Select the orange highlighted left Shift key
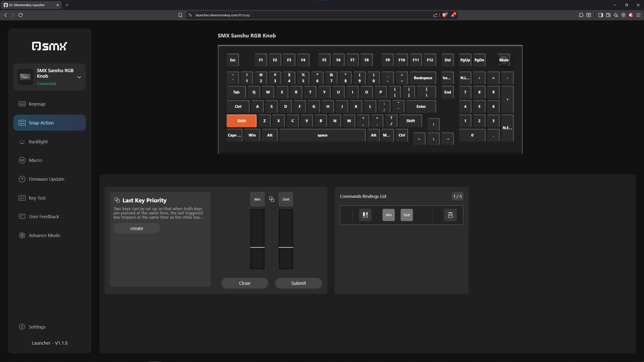This screenshot has height=362, width=644. tap(241, 121)
